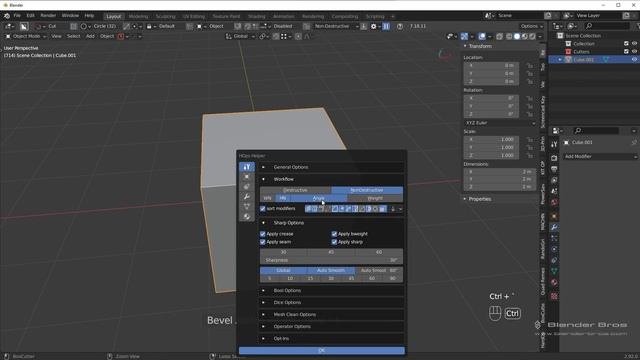
Task: Select the wrench modifiers tab in HOps Helper
Action: coord(247,197)
